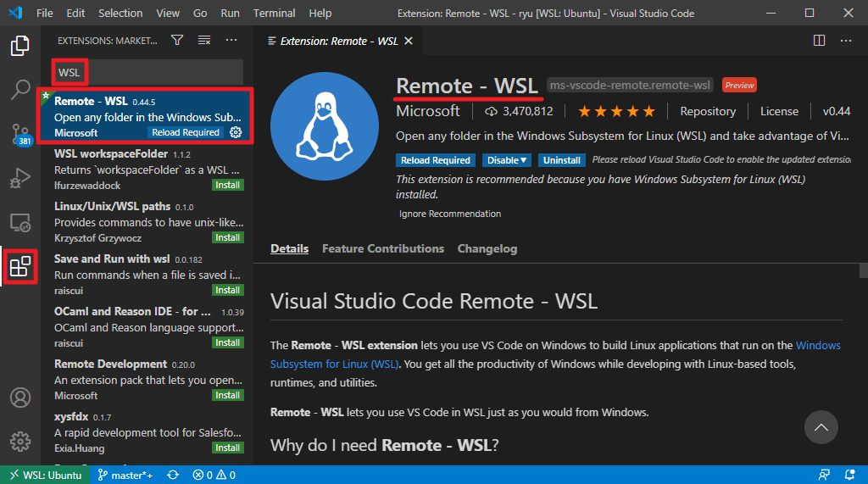This screenshot has height=484, width=868.
Task: Click the split editor right icon
Action: pos(820,41)
